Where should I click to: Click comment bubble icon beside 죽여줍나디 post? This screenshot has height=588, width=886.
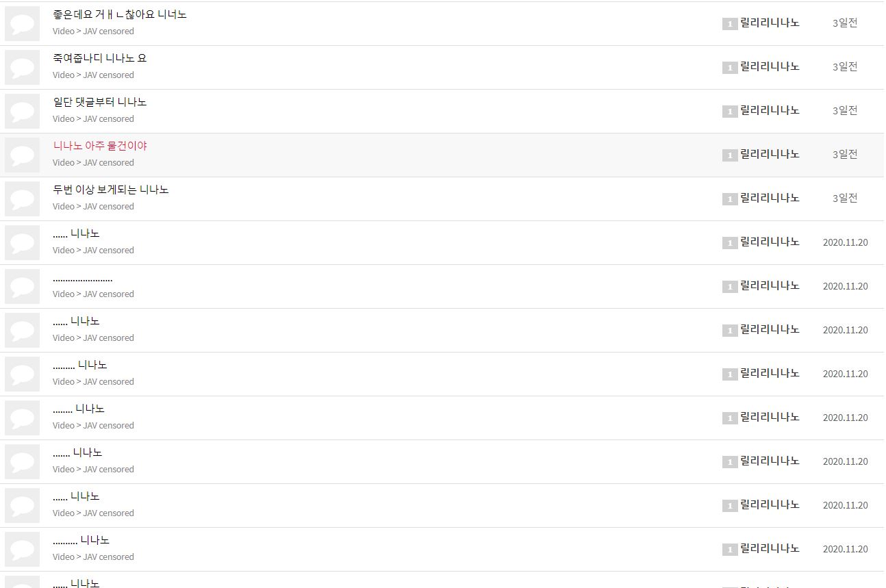click(22, 68)
